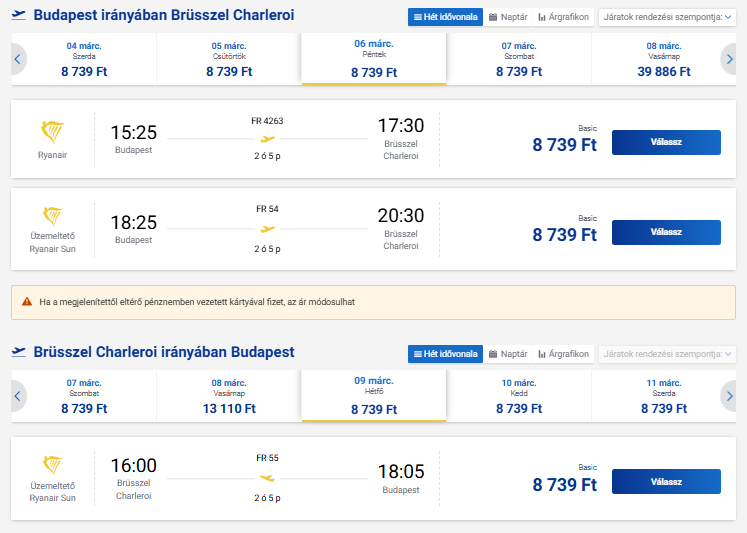Screen dimensions: 747x533
Task: Select 08 márc. Vasárnap 39 886 Ft outbound date
Action: coord(664,59)
